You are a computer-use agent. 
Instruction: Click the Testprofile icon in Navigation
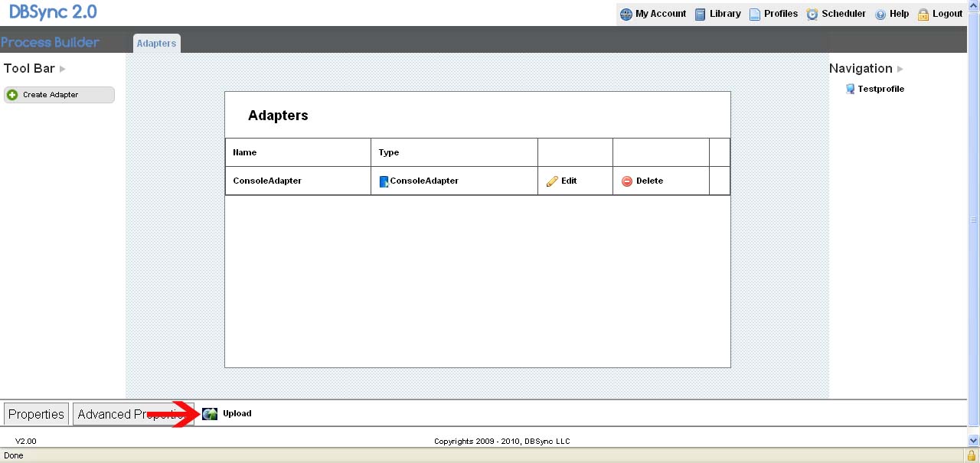[x=850, y=89]
